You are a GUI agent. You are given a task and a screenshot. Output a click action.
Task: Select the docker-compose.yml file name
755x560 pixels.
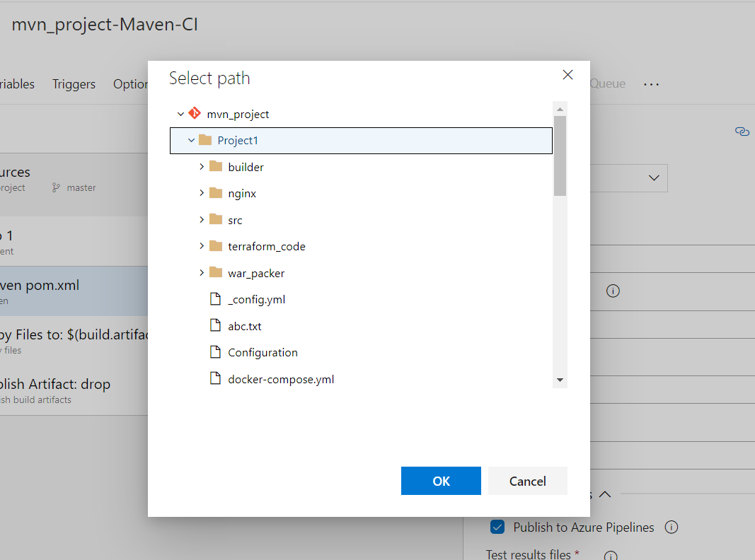coord(281,379)
